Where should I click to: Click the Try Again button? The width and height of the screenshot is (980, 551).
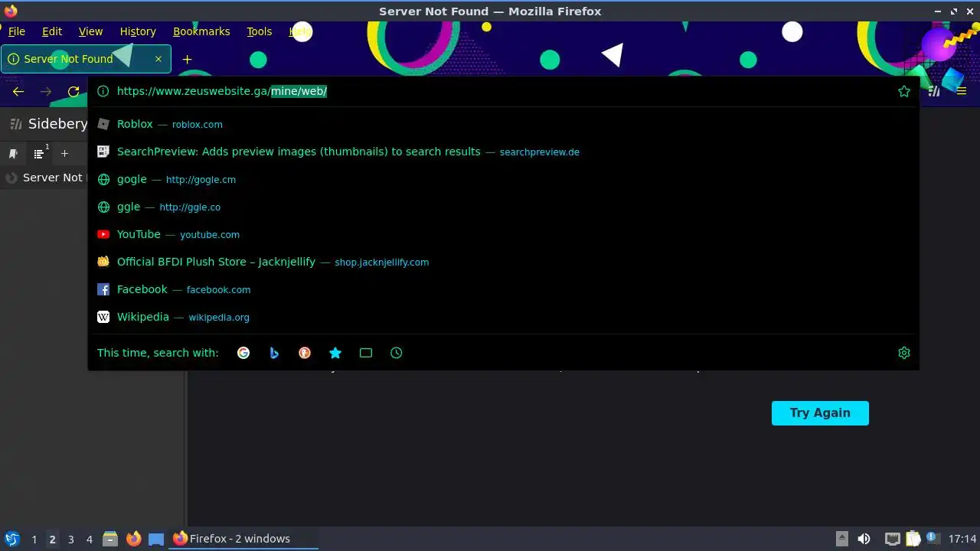click(x=820, y=413)
